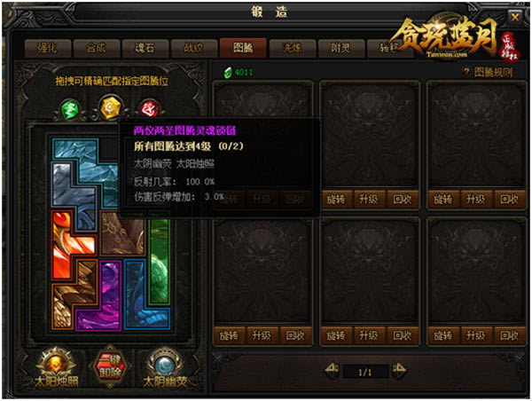Click the bottom-right empty totem card

475,271
